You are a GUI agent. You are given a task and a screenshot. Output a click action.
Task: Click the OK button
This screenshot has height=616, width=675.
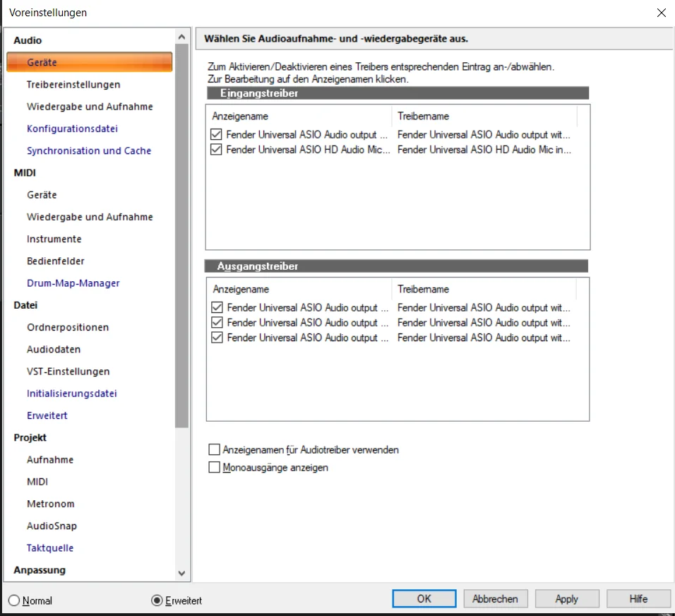(424, 599)
